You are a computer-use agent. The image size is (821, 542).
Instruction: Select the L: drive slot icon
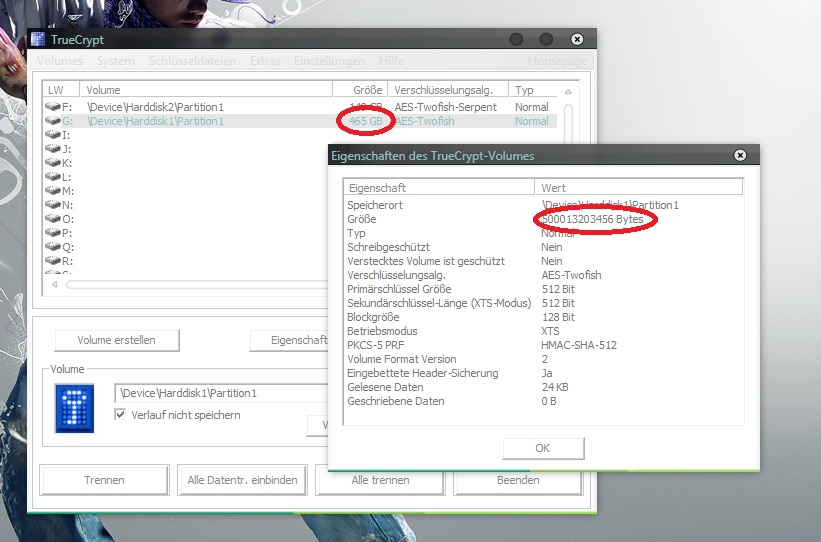(53, 176)
